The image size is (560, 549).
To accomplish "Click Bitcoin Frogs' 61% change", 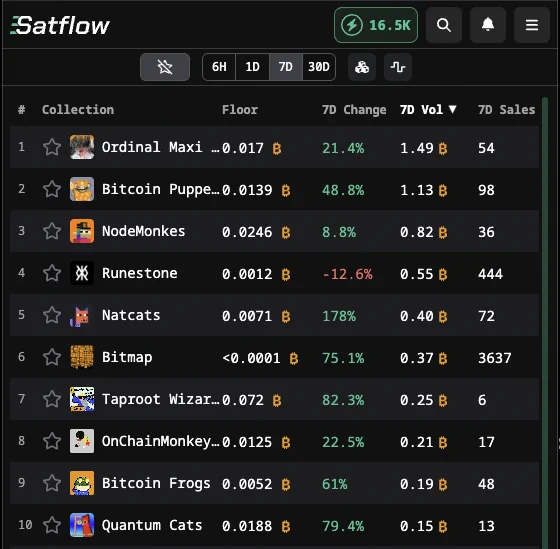I will pyautogui.click(x=334, y=484).
